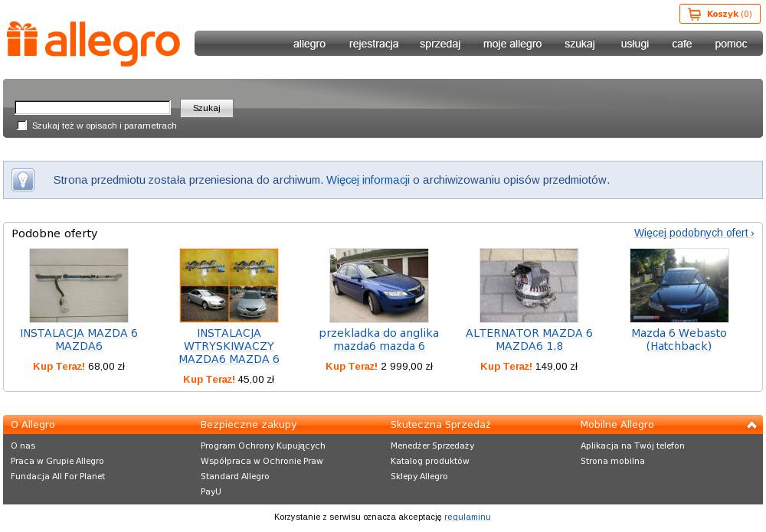Open Fundacja All For Planet link
The width and height of the screenshot is (766, 532).
coord(58,476)
